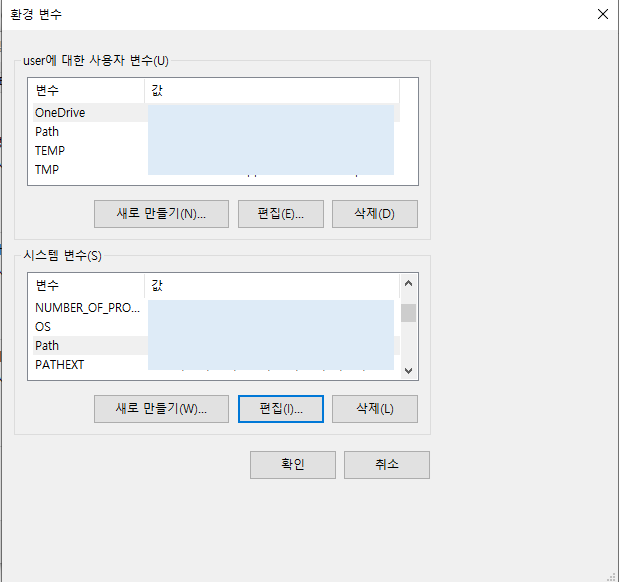Screen dimensions: 619x582
Task: Select the OneDrive user variable row
Action: (216, 113)
